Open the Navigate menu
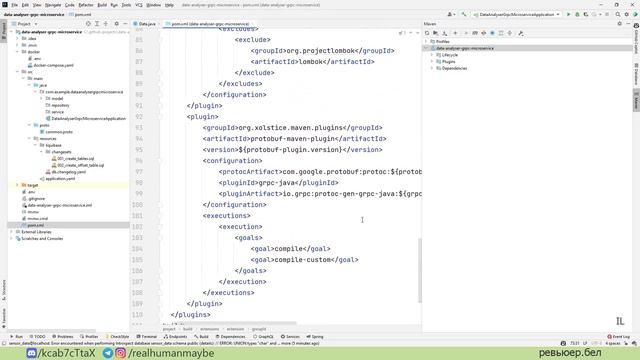The width and height of the screenshot is (640, 360). (53, 5)
